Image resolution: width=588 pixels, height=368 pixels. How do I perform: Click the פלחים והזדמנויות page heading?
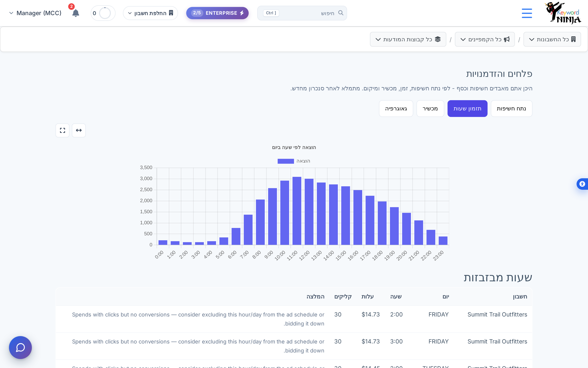pos(499,74)
